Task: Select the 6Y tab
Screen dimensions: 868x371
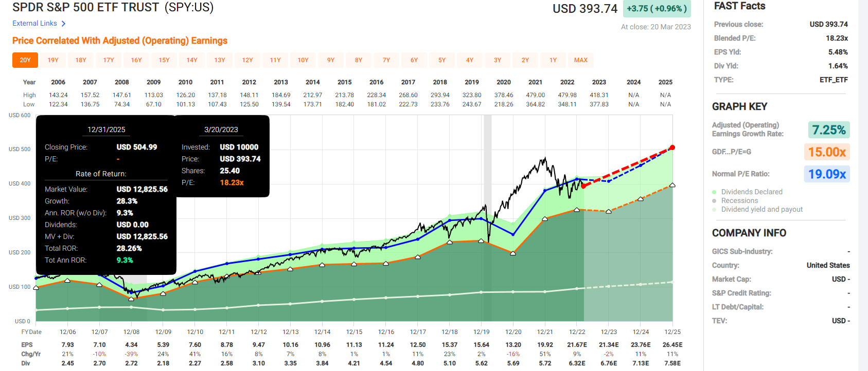Action: [x=414, y=60]
